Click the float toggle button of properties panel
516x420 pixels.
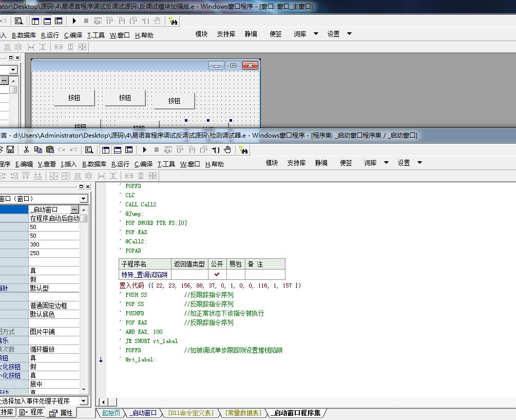point(81,186)
